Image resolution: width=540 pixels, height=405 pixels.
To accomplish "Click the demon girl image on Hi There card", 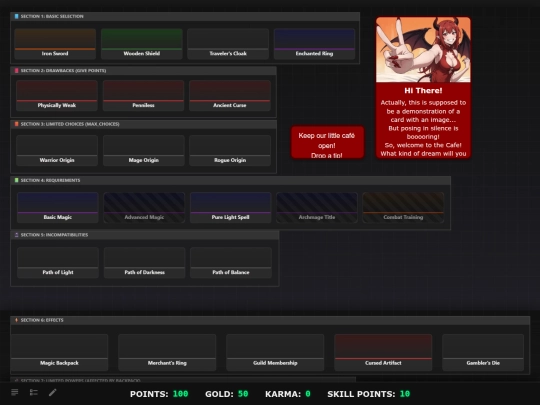I will [423, 50].
